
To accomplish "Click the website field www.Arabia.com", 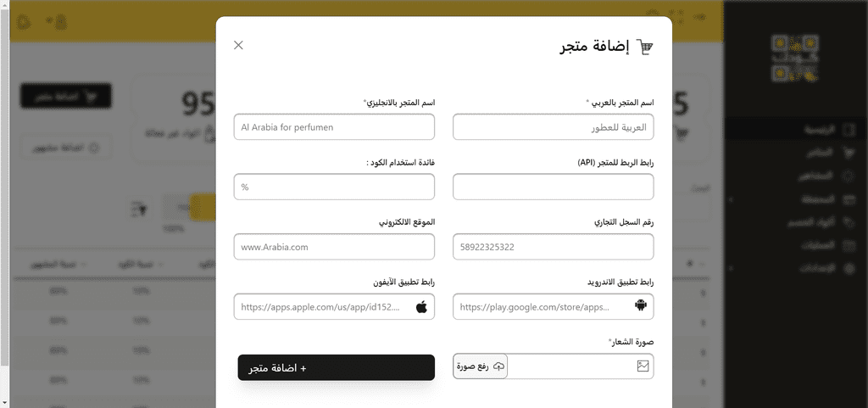I will point(334,247).
